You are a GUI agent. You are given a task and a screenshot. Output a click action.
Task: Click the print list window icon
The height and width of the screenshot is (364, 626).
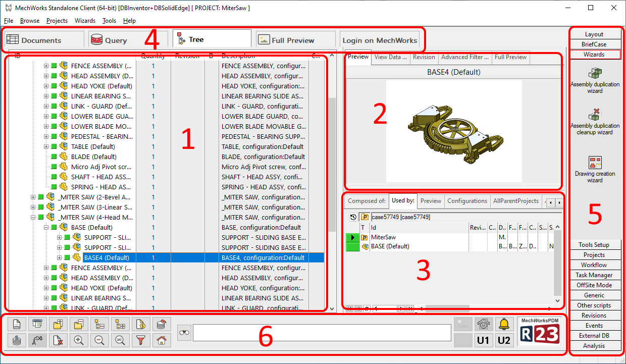pyautogui.click(x=38, y=324)
